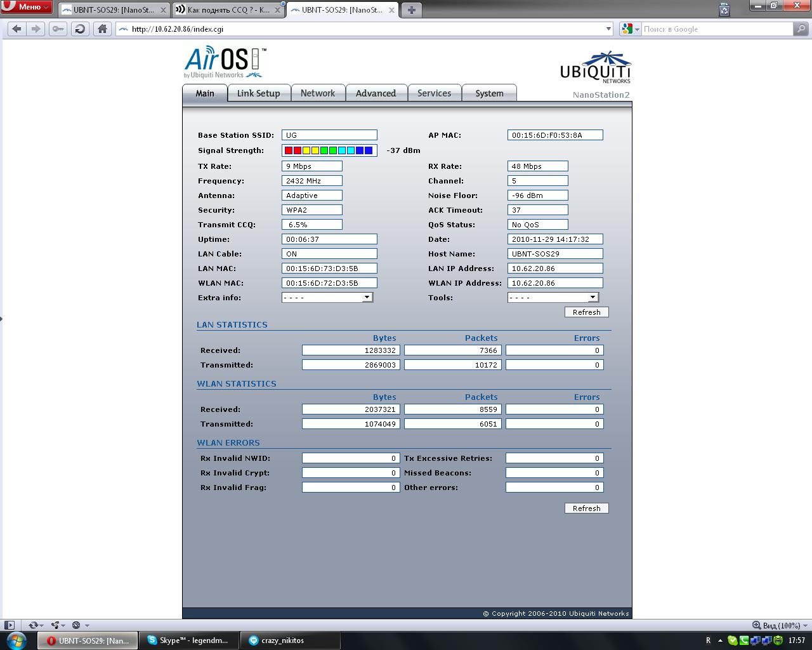Switch to the first UBNT-SOS29 tab

pyautogui.click(x=114, y=10)
